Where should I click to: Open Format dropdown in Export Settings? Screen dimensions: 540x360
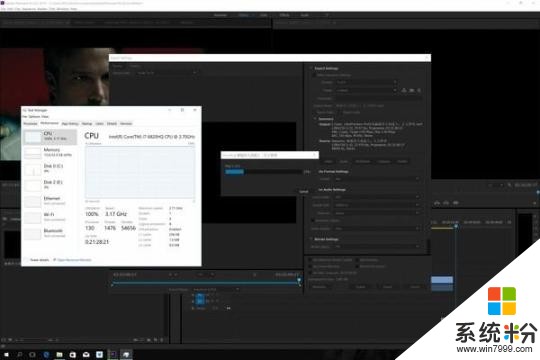366,82
